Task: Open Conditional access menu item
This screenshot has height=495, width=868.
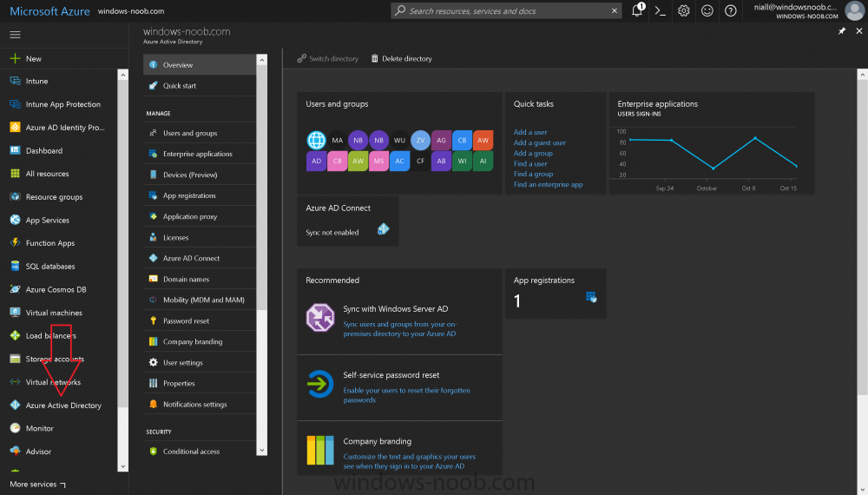Action: (200, 452)
